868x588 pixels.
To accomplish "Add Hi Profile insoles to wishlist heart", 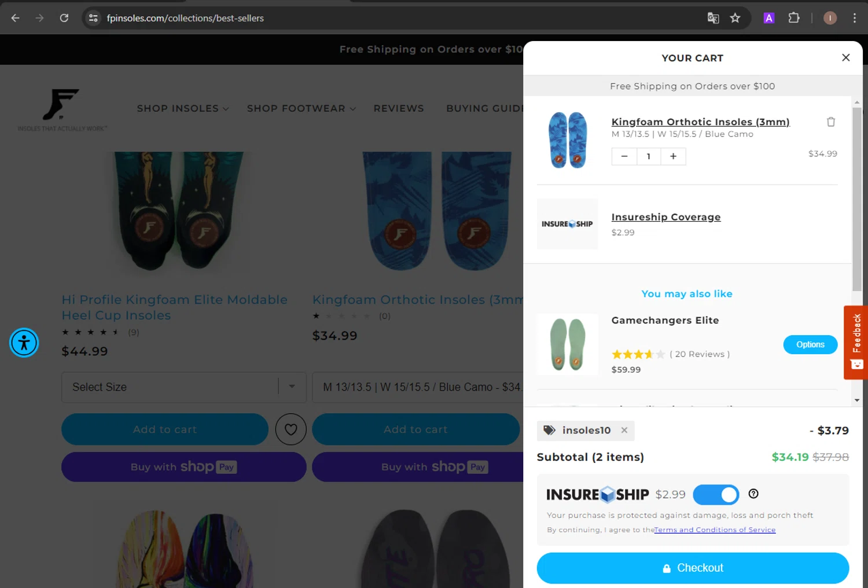I will pos(291,429).
